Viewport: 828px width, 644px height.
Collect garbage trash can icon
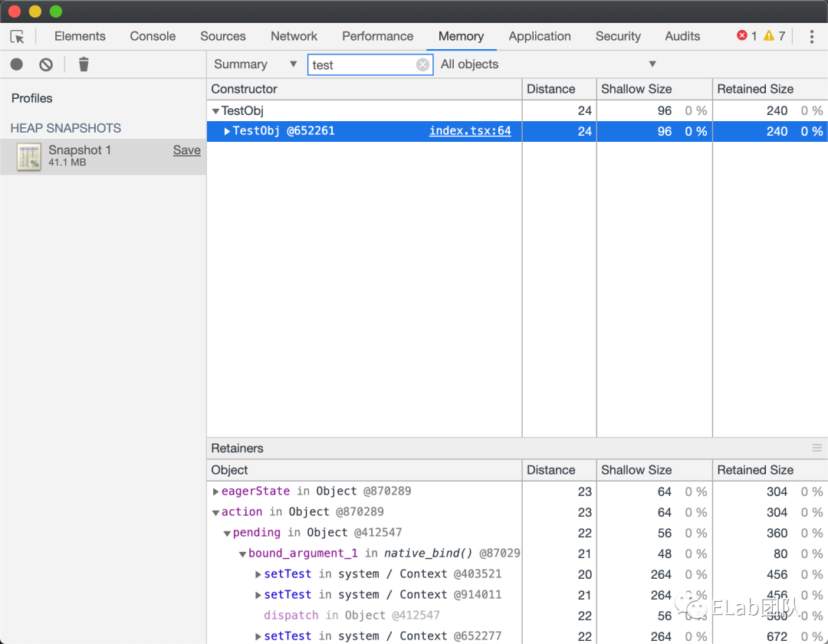[84, 64]
